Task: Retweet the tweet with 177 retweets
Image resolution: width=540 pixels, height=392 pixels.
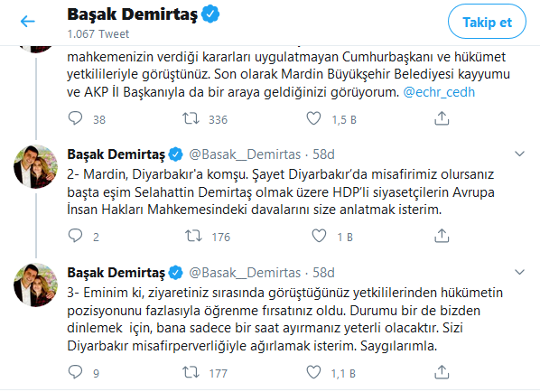Action: tap(191, 372)
